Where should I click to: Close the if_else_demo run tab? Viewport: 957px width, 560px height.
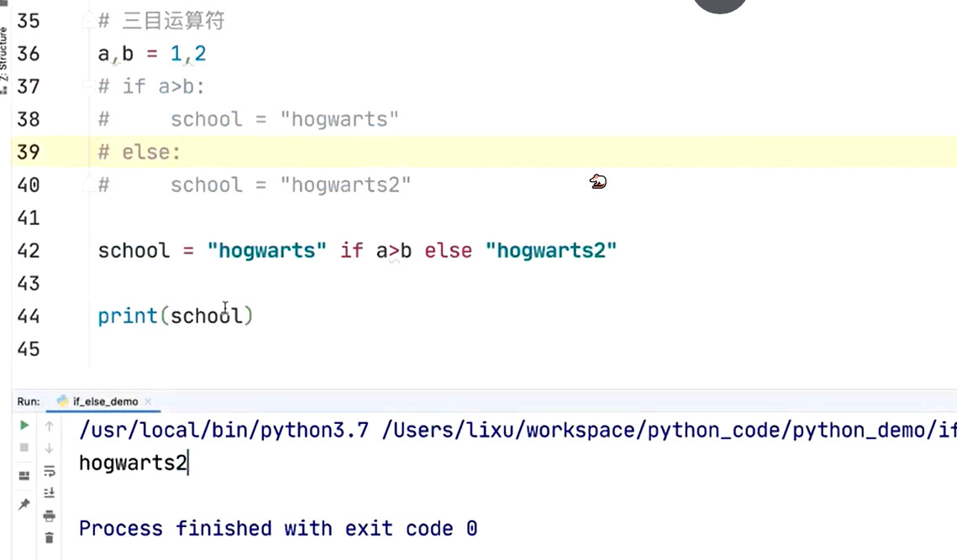(x=148, y=401)
